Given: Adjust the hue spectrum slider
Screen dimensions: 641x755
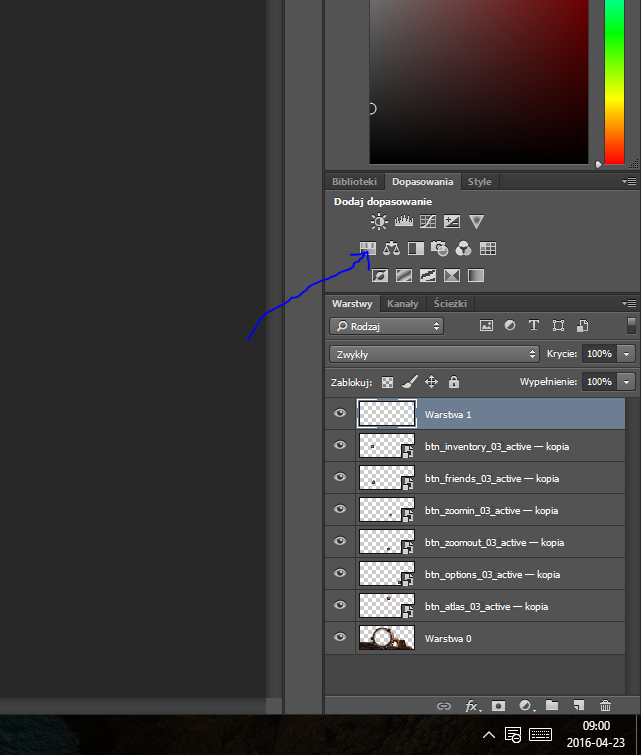Looking at the screenshot, I should [x=615, y=82].
